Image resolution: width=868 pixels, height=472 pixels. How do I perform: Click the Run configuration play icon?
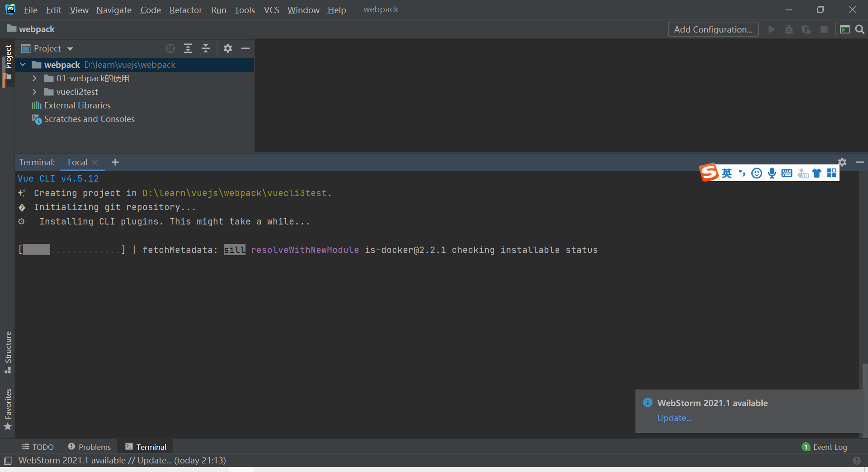point(772,29)
